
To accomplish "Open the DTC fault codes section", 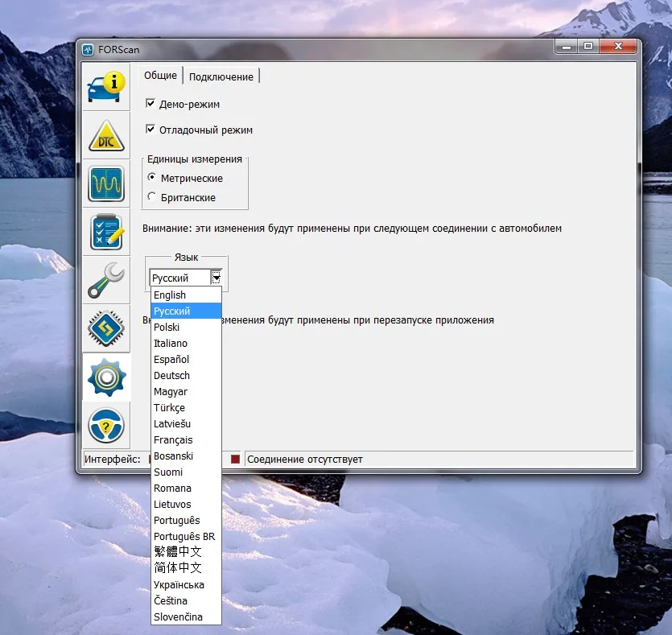I will pos(106,136).
